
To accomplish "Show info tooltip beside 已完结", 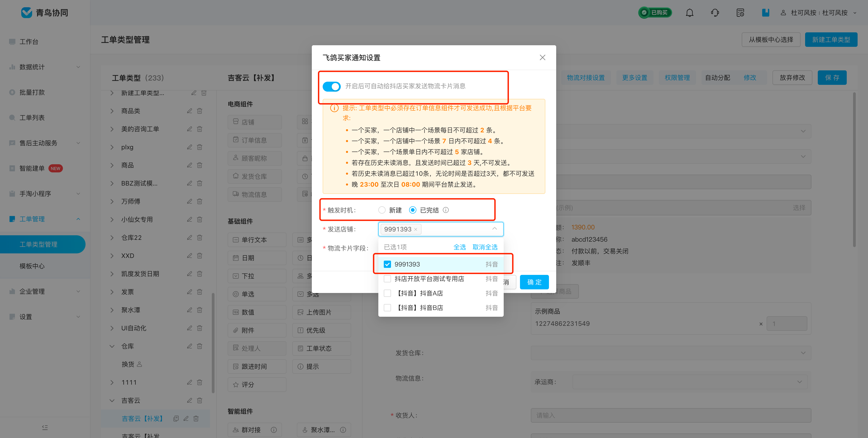I will [x=446, y=210].
